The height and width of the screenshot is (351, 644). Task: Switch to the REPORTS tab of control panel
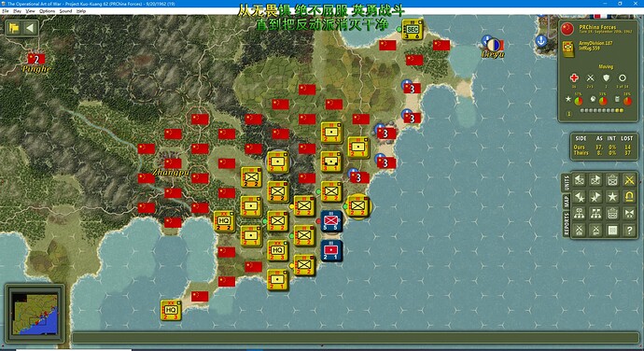pyautogui.click(x=567, y=224)
